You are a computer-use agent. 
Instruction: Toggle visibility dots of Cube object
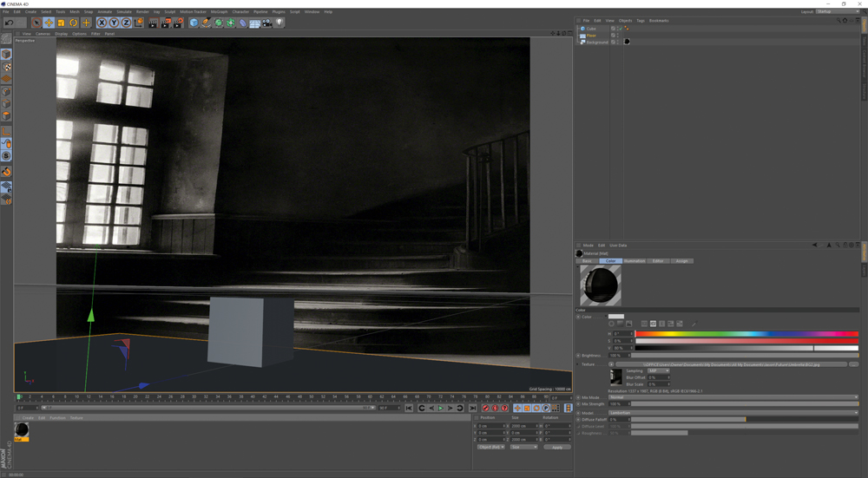(x=618, y=29)
